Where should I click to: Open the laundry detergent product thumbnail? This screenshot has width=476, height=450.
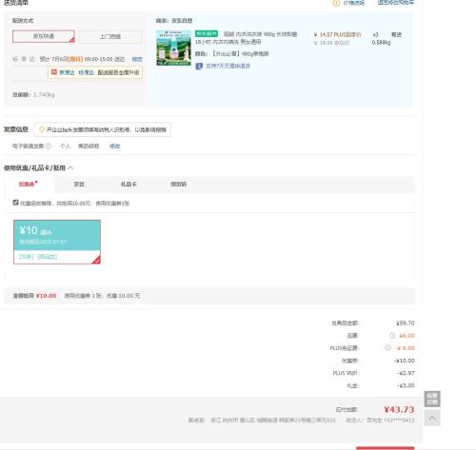[173, 48]
